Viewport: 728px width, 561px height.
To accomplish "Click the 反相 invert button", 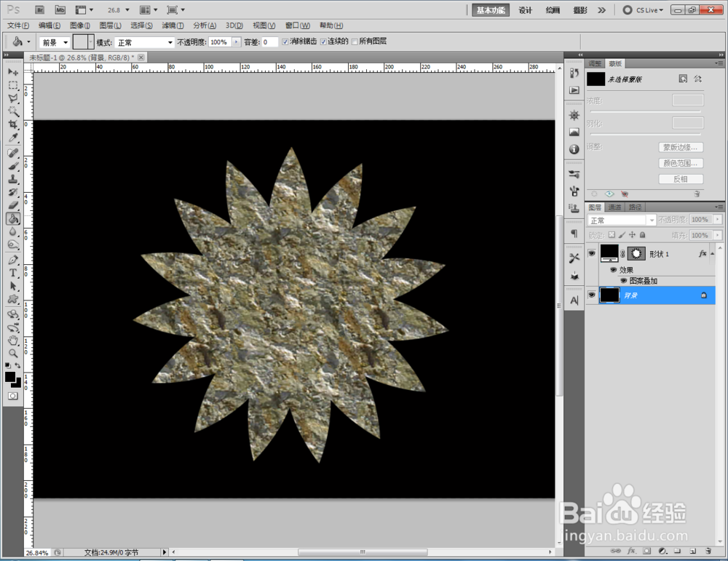I will point(681,179).
